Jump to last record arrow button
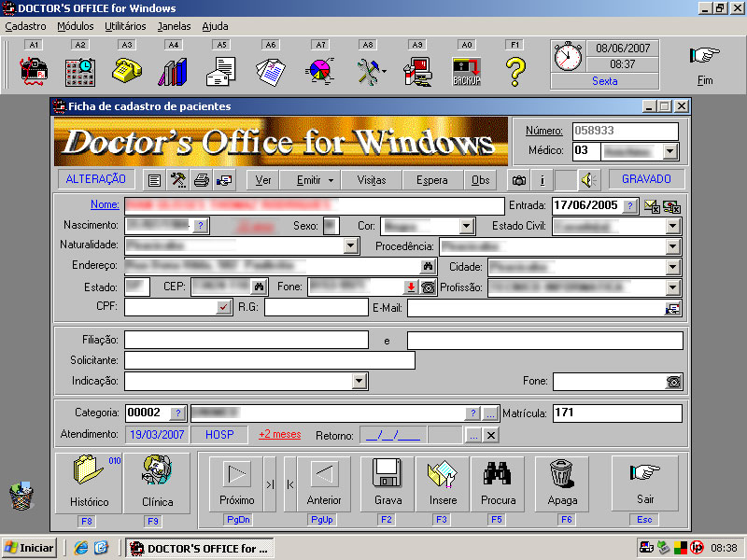This screenshot has width=747, height=560. click(270, 483)
